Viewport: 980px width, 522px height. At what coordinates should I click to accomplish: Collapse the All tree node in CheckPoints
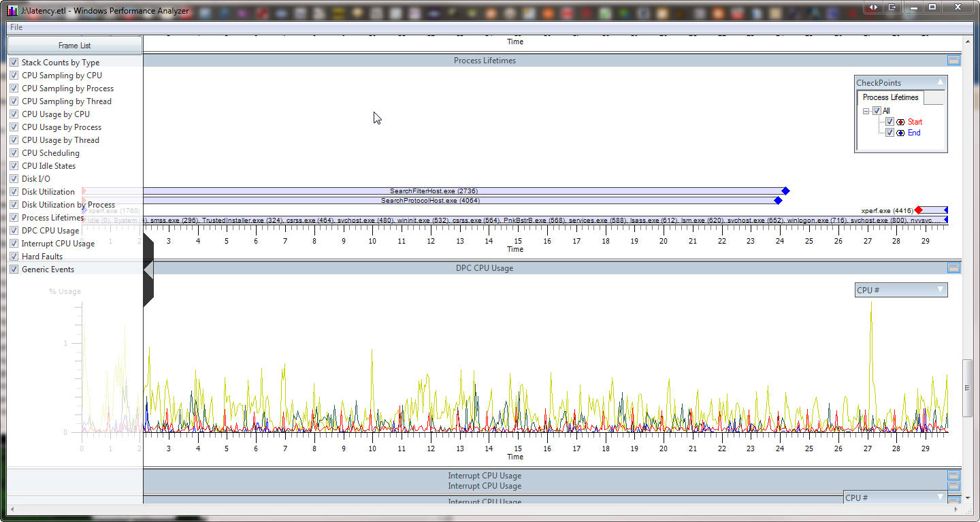(x=866, y=111)
